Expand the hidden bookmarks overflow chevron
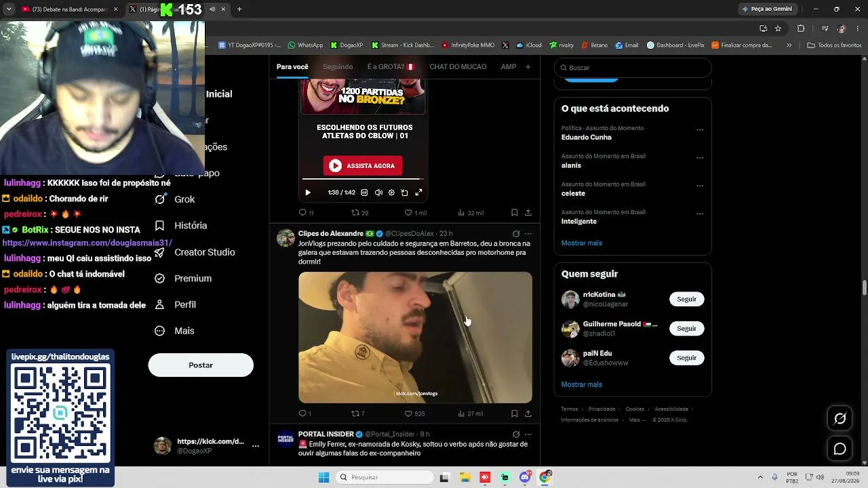The image size is (868, 488). [x=789, y=45]
